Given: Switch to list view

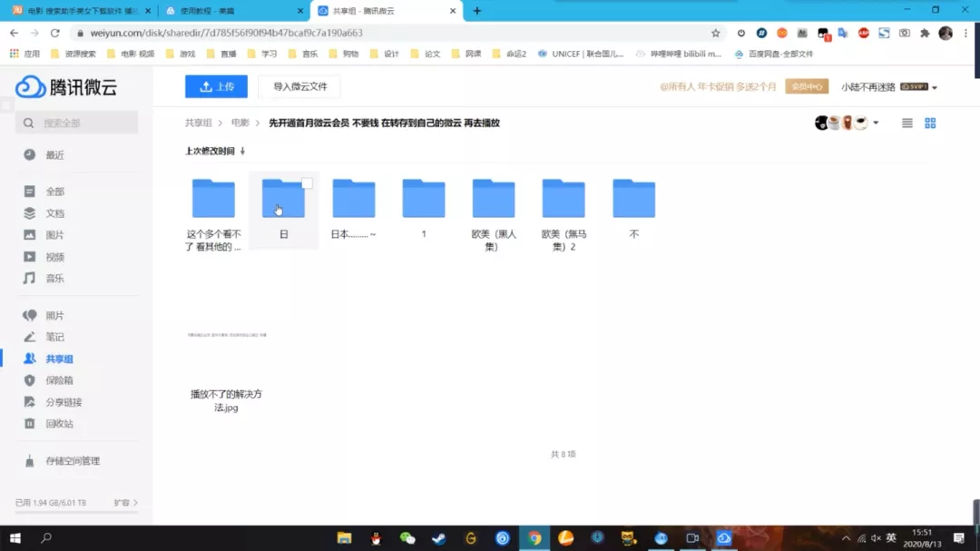Looking at the screenshot, I should (x=906, y=123).
